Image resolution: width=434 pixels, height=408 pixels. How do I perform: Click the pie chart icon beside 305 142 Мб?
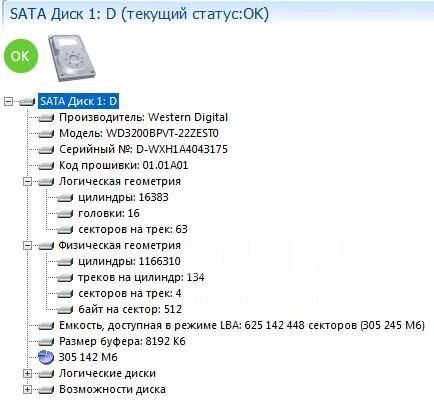click(46, 357)
